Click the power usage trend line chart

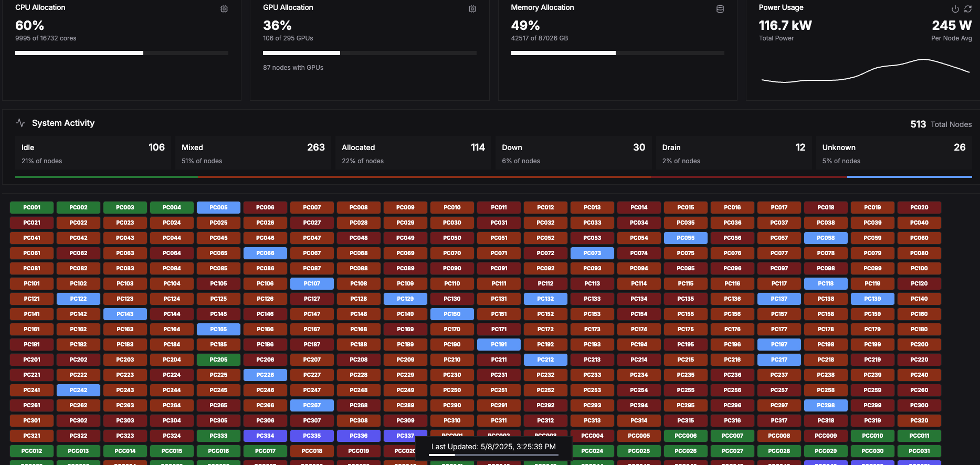pyautogui.click(x=865, y=71)
